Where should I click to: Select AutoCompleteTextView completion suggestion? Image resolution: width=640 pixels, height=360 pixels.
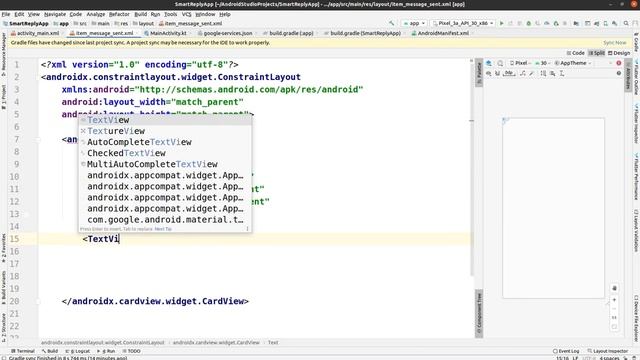point(165,142)
